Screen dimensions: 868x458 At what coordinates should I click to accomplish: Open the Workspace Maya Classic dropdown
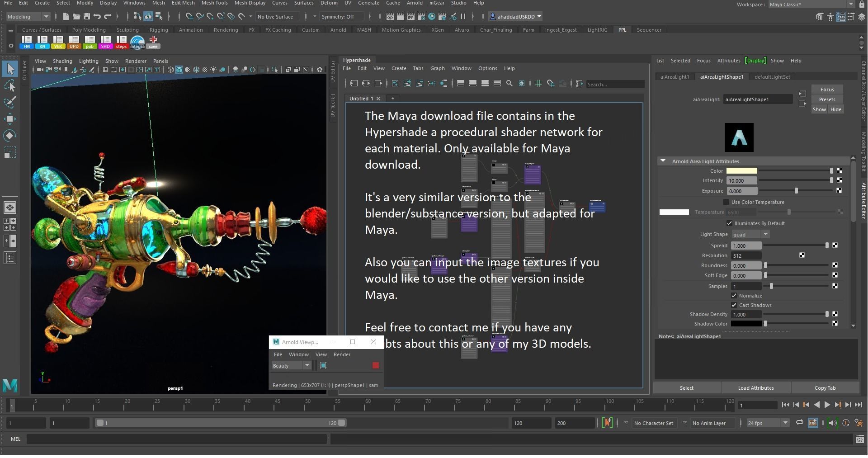point(811,5)
